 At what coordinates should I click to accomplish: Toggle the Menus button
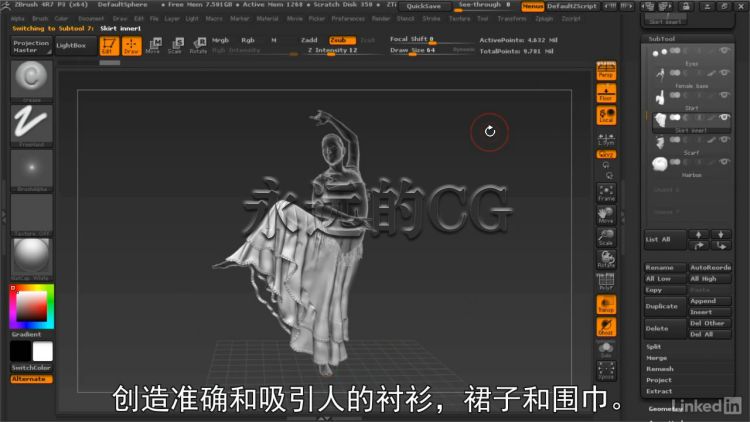[532, 6]
